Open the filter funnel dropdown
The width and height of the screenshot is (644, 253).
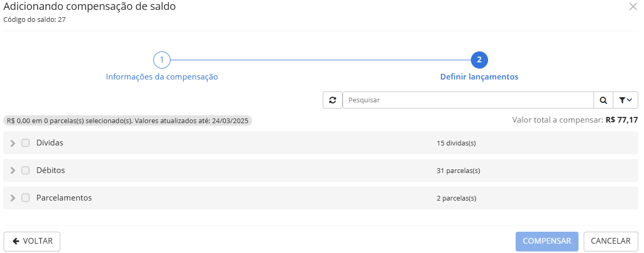click(x=625, y=100)
